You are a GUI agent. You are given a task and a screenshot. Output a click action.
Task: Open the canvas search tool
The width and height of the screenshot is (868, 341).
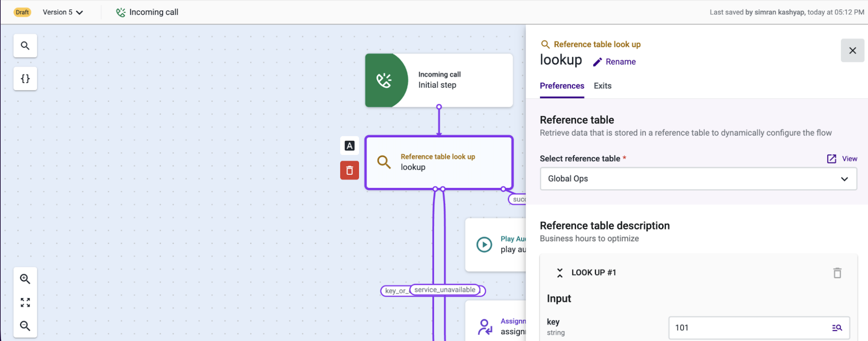pyautogui.click(x=25, y=46)
